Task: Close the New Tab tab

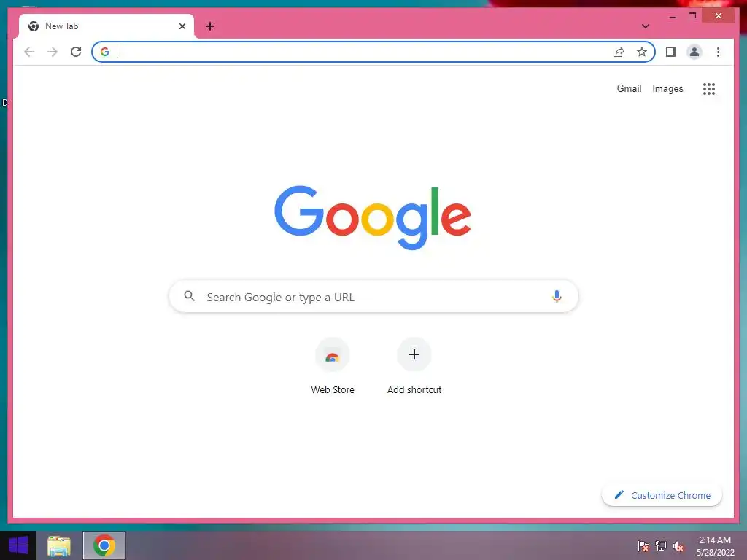Action: [x=182, y=26]
